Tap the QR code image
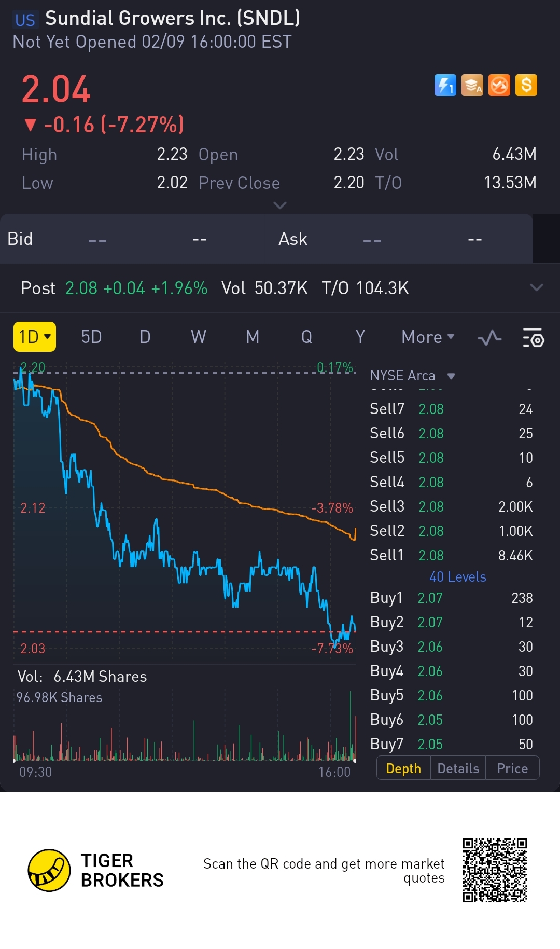This screenshot has height=949, width=560. (495, 870)
